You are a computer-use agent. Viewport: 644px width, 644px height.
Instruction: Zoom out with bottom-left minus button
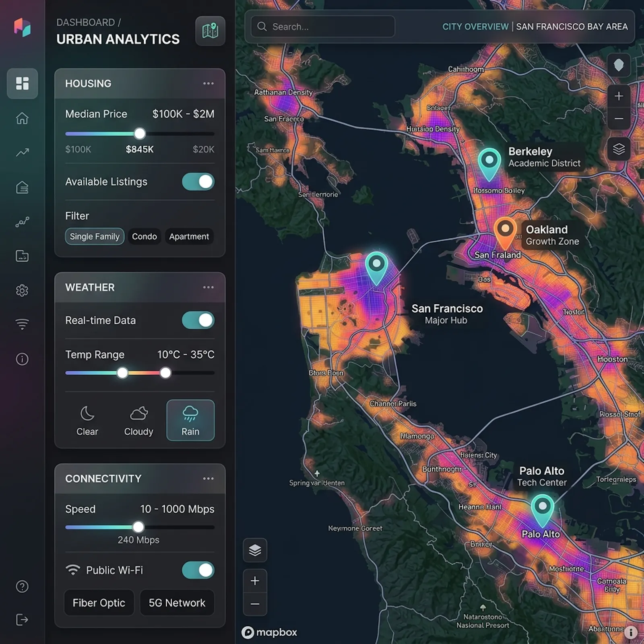[x=255, y=604]
